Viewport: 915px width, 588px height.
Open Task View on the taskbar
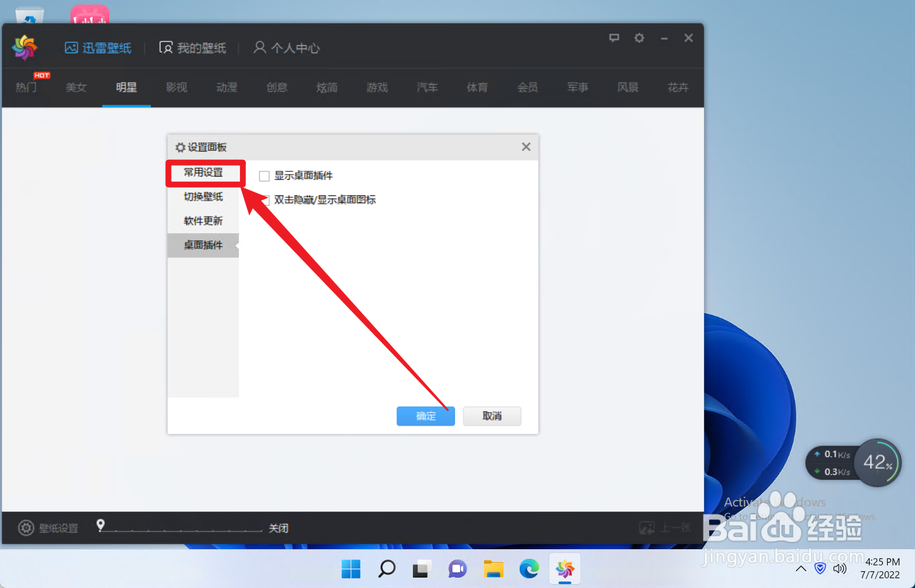[x=422, y=569]
